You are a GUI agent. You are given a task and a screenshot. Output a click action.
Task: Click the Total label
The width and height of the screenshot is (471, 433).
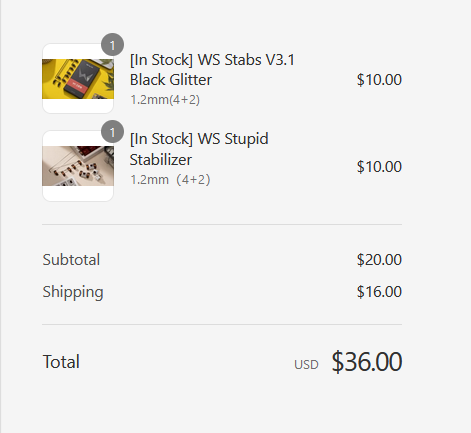pyautogui.click(x=61, y=362)
